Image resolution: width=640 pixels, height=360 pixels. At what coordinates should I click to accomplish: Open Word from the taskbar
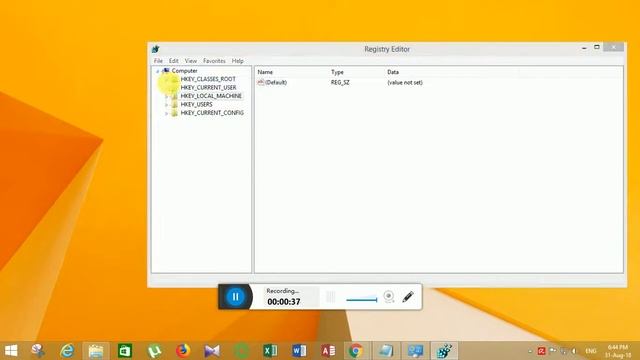[x=299, y=351]
